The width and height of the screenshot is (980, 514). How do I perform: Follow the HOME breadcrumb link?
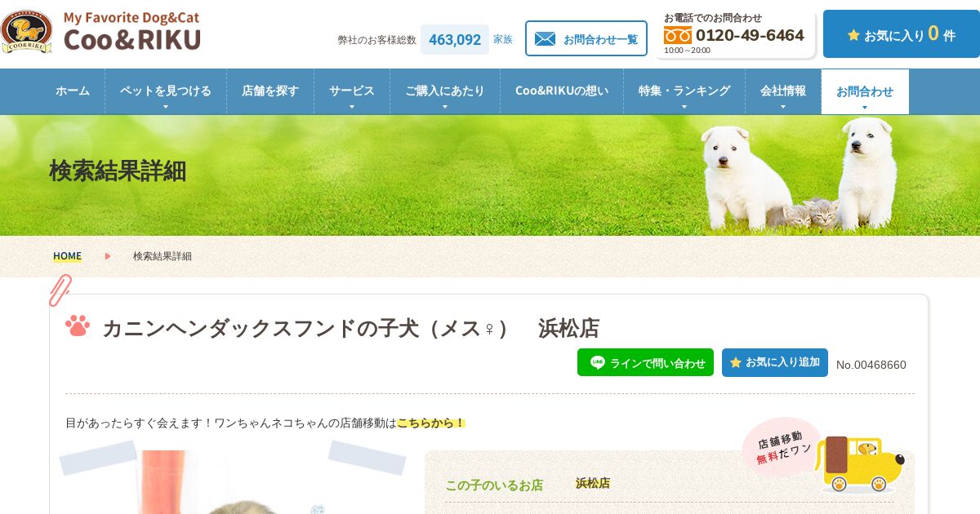(67, 256)
